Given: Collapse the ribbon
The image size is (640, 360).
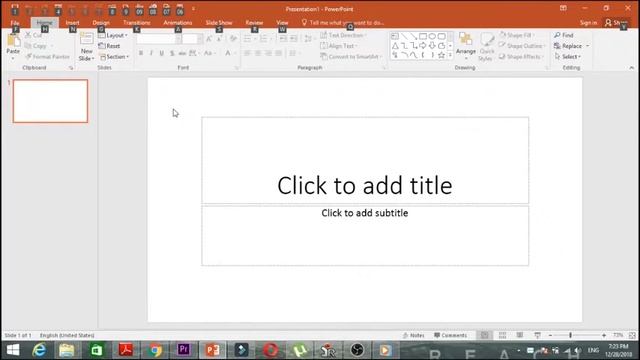Looking at the screenshot, I should click(631, 68).
